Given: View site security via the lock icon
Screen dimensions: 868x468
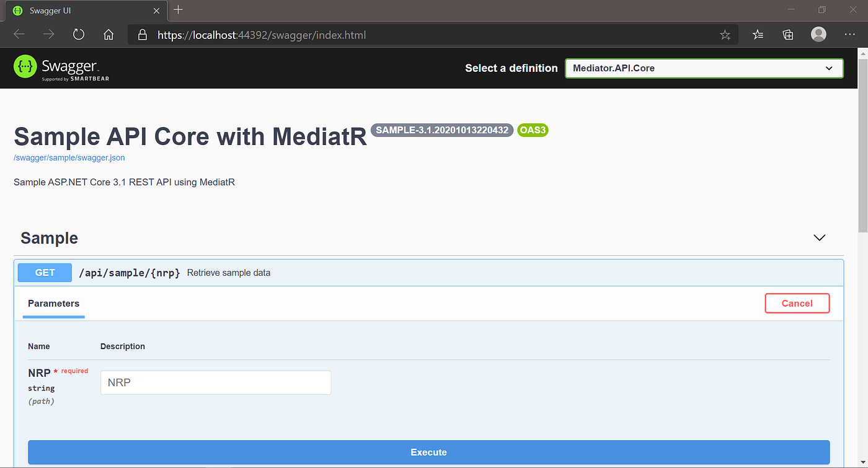Looking at the screenshot, I should point(143,35).
